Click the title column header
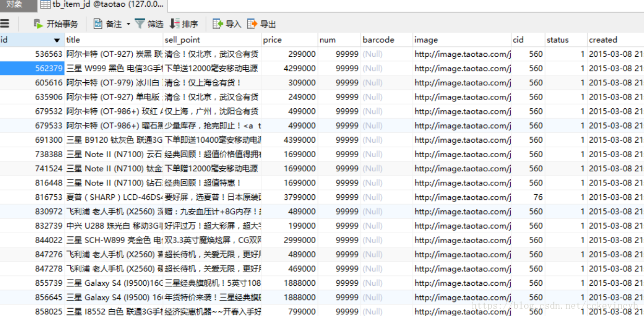 pos(113,40)
